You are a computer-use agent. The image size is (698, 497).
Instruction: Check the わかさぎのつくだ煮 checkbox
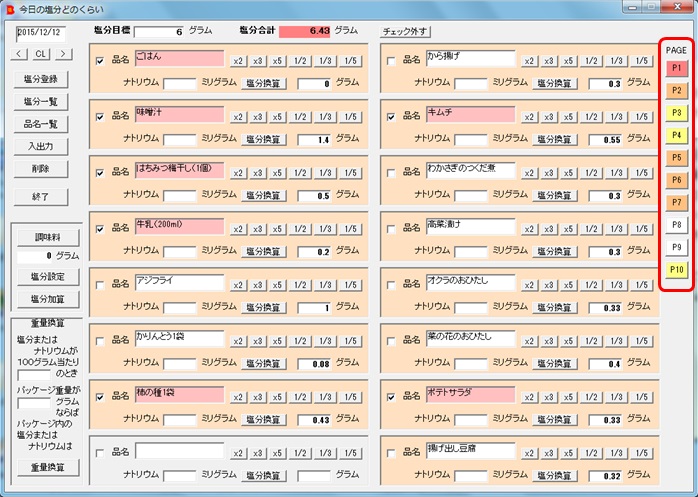[391, 173]
